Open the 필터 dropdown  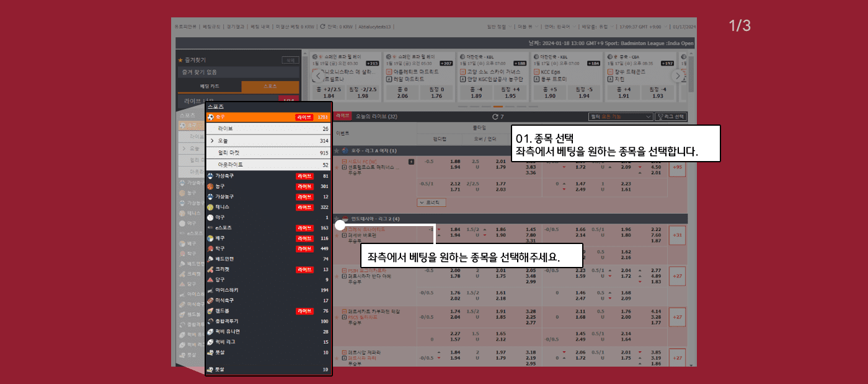click(x=620, y=116)
